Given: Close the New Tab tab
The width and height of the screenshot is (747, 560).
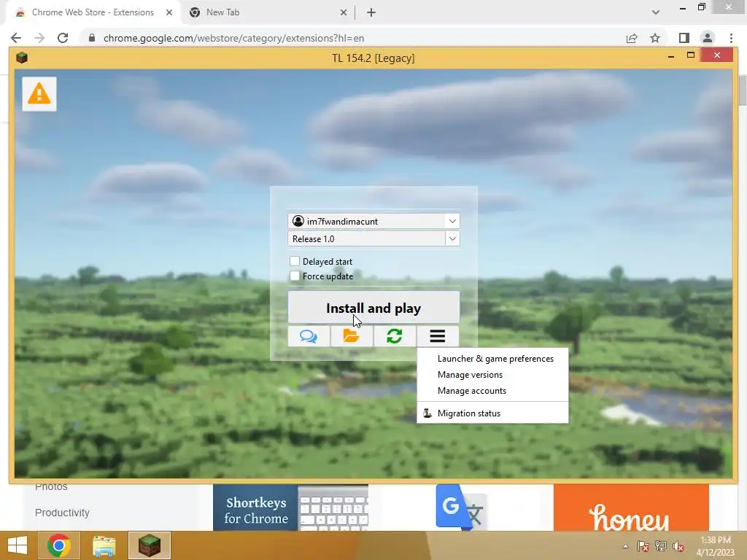Looking at the screenshot, I should point(344,13).
